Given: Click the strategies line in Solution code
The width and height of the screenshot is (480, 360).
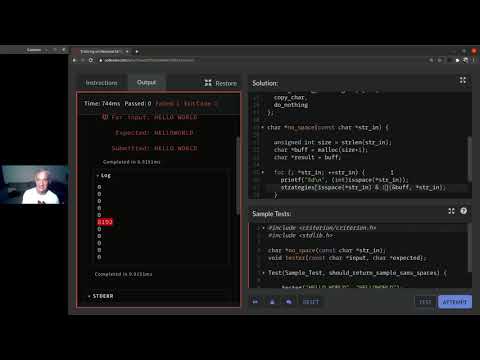Looking at the screenshot, I should pyautogui.click(x=363, y=187).
